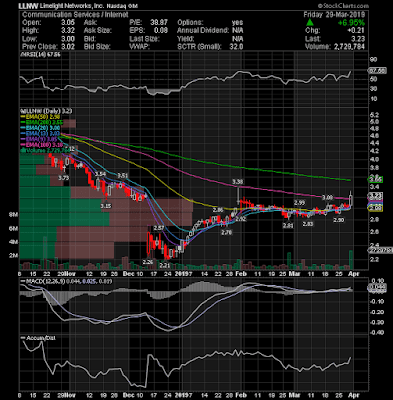Click the EPS value 0.08

point(162,31)
